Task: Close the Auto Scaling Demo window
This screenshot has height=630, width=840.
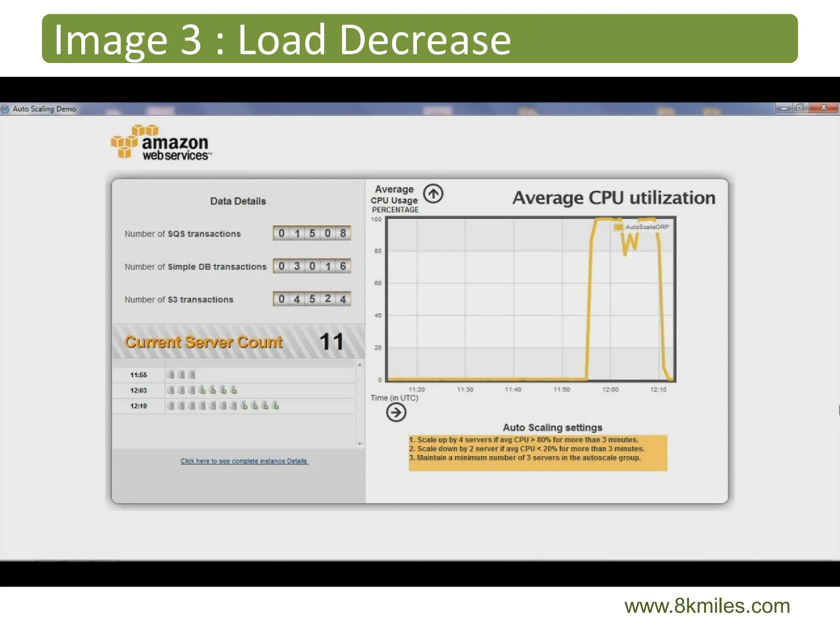Action: click(824, 108)
